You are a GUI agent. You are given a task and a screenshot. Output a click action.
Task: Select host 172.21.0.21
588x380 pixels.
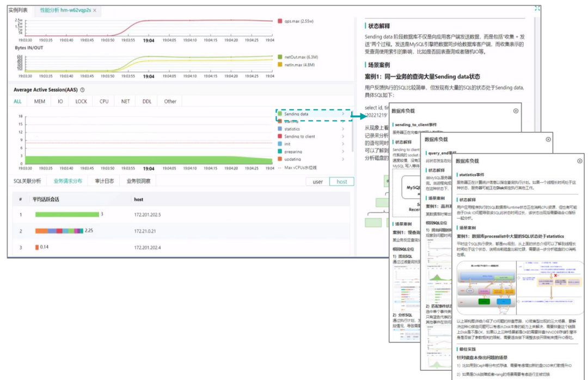[145, 231]
